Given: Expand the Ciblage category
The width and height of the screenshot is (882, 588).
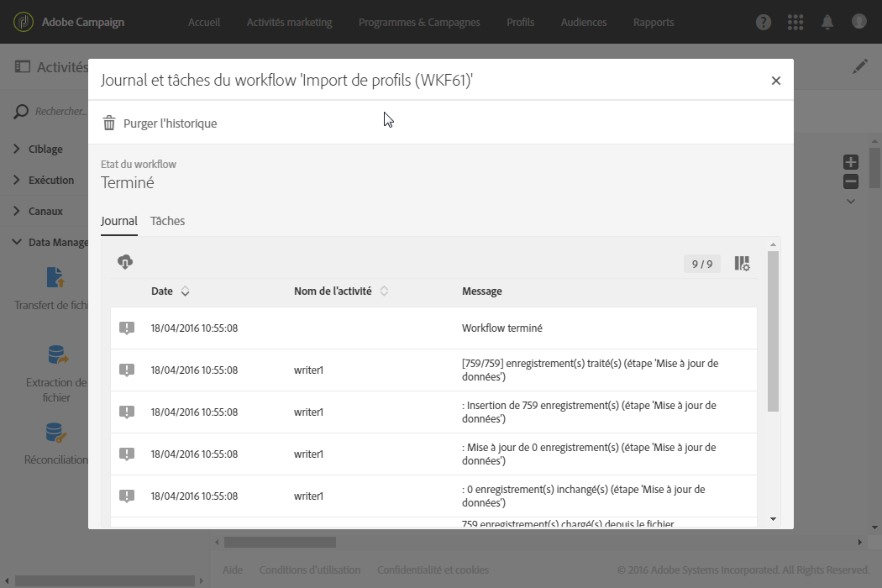Looking at the screenshot, I should tap(16, 149).
